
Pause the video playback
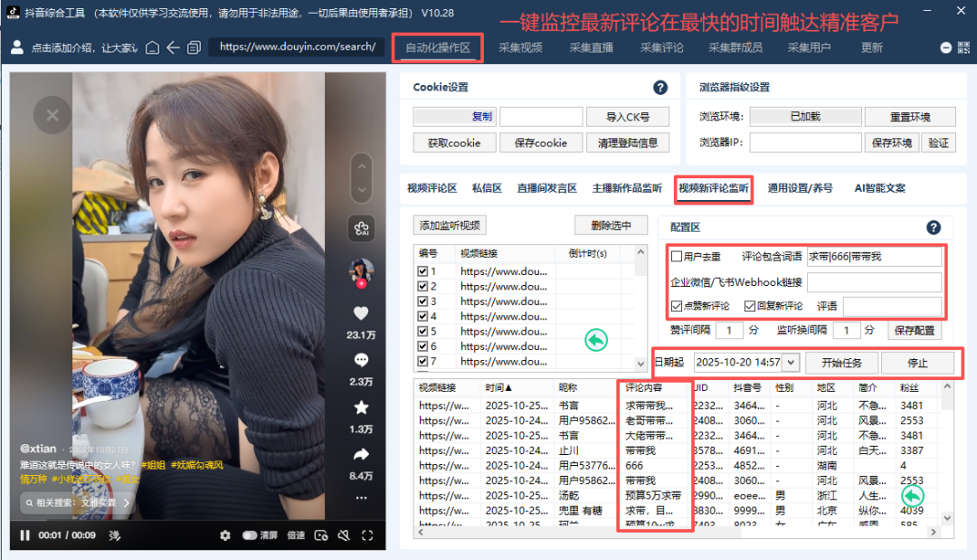click(25, 535)
